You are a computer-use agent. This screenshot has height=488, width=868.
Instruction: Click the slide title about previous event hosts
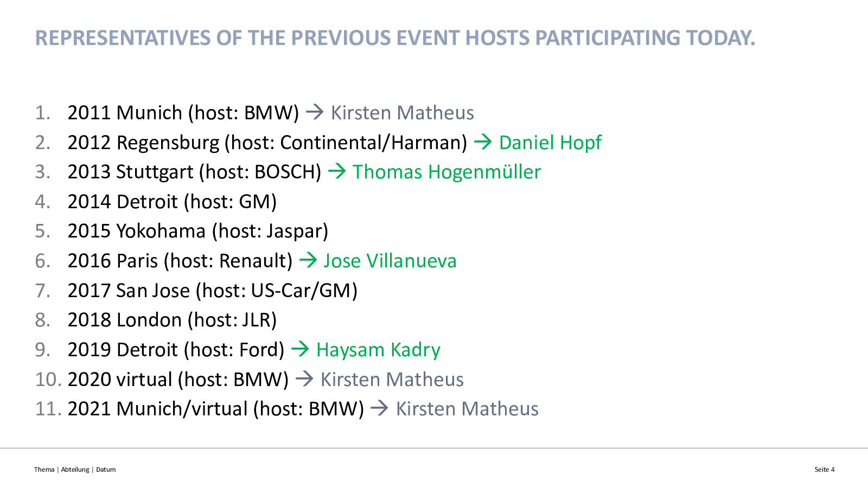pyautogui.click(x=395, y=38)
